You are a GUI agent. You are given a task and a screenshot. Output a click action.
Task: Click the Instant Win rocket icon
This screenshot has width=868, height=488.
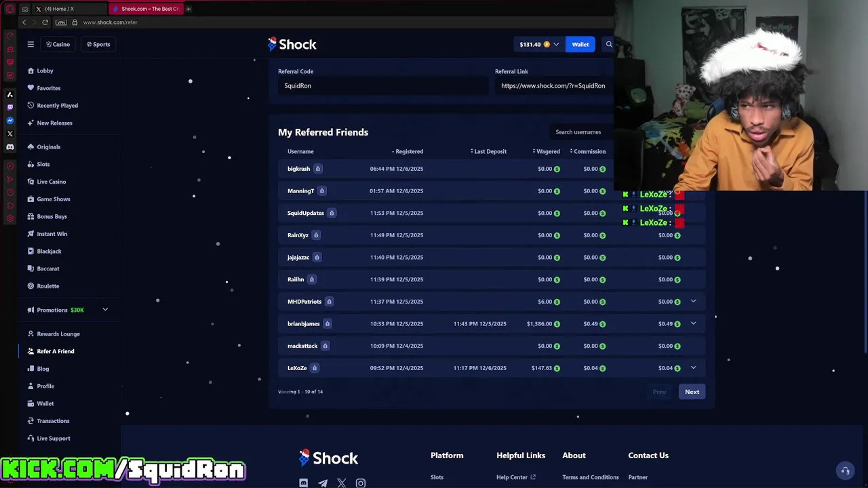click(31, 234)
